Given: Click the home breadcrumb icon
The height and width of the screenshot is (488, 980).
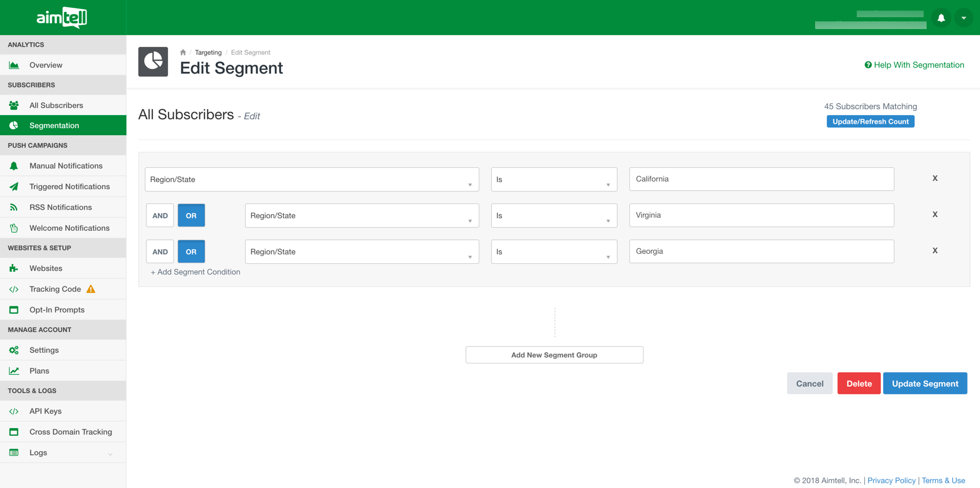Looking at the screenshot, I should (x=183, y=53).
